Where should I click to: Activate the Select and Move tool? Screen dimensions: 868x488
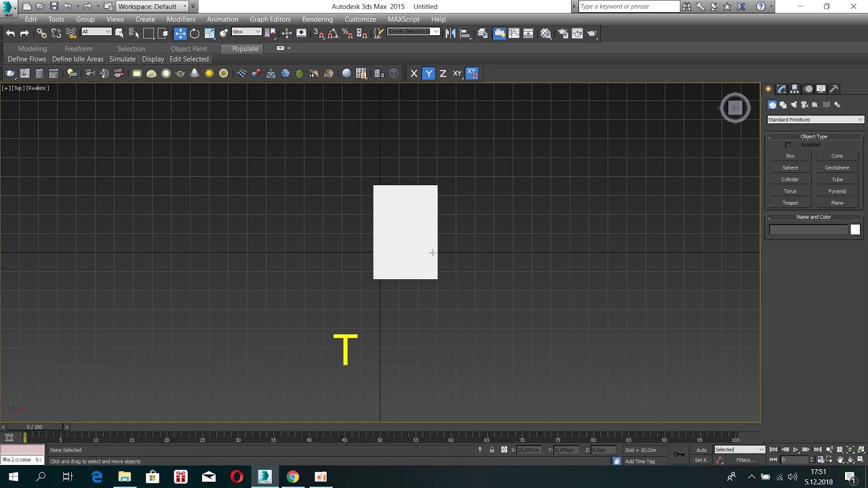pos(180,33)
